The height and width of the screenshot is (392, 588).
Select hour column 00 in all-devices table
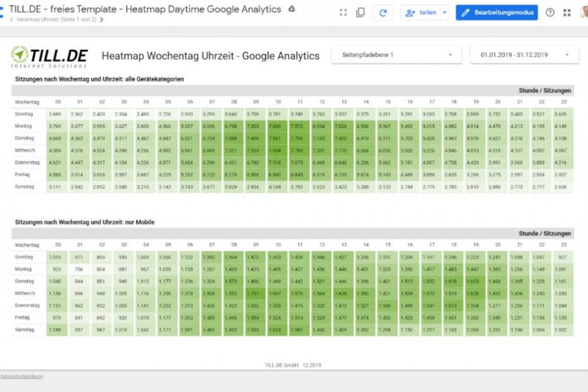pos(58,102)
